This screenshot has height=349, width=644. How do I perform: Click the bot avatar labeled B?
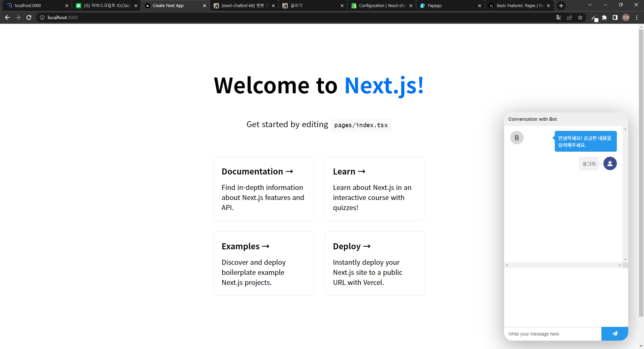point(517,138)
